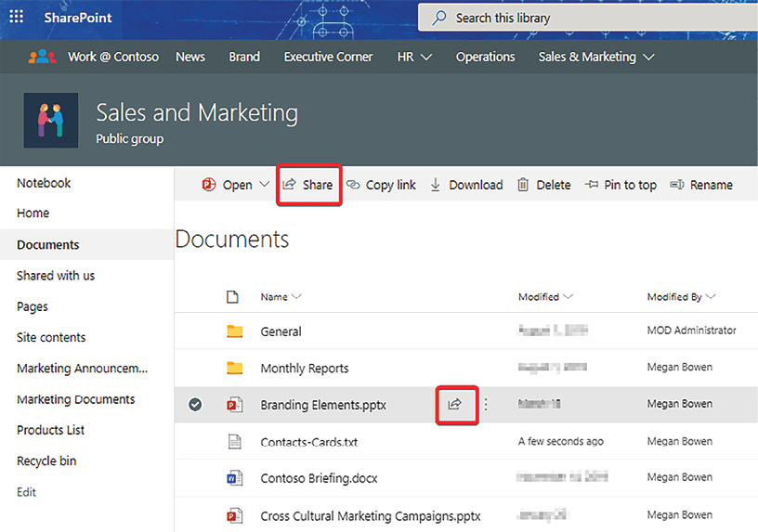Expand the Open dropdown chevron

pyautogui.click(x=264, y=184)
